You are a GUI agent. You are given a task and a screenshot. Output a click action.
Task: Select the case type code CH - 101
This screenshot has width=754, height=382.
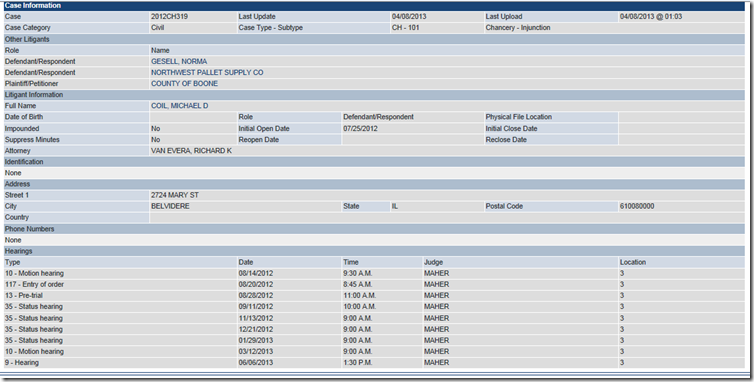[x=405, y=28]
